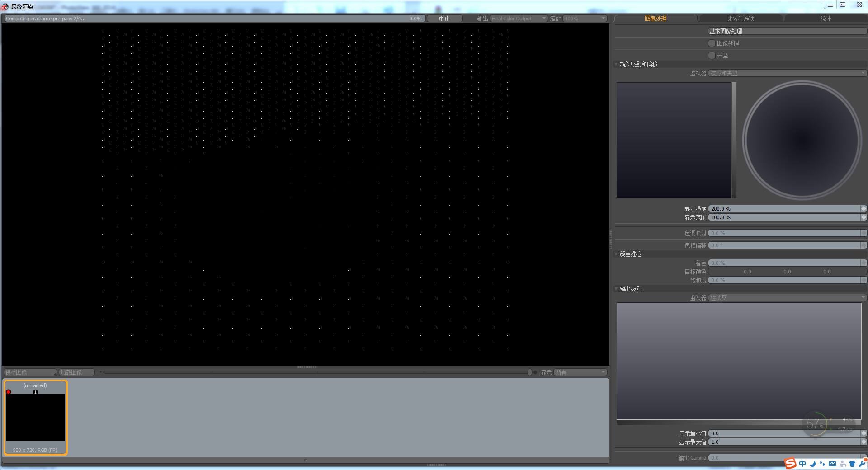Image resolution: width=868 pixels, height=470 pixels.
Task: Click the user account icon in Sogou toolbar
Action: point(842,464)
